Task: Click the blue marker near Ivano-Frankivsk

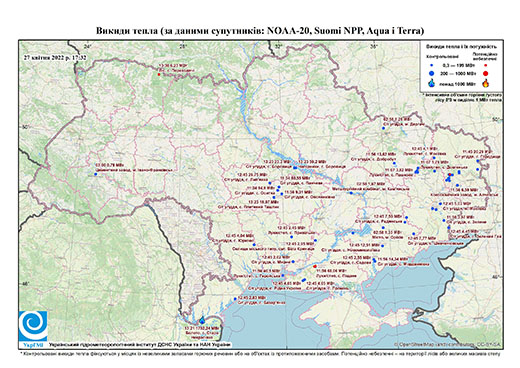Action: tap(95, 174)
